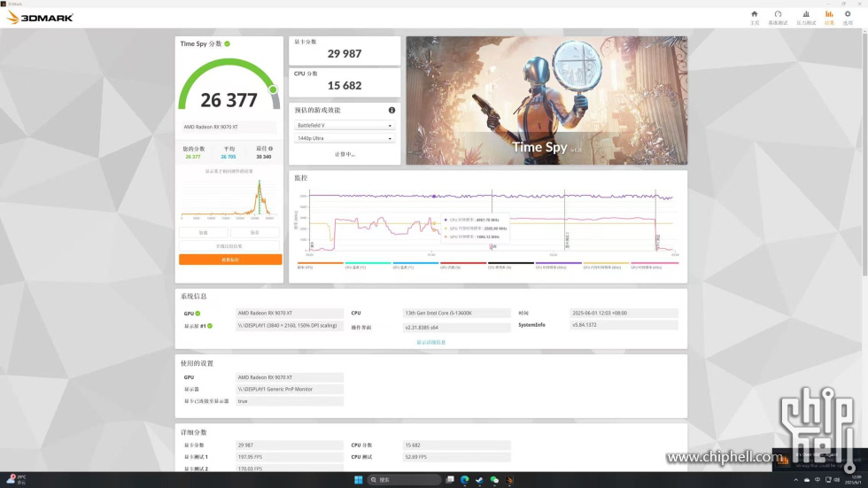Click green check icon beside GPU in system info
The image size is (868, 488).
198,314
